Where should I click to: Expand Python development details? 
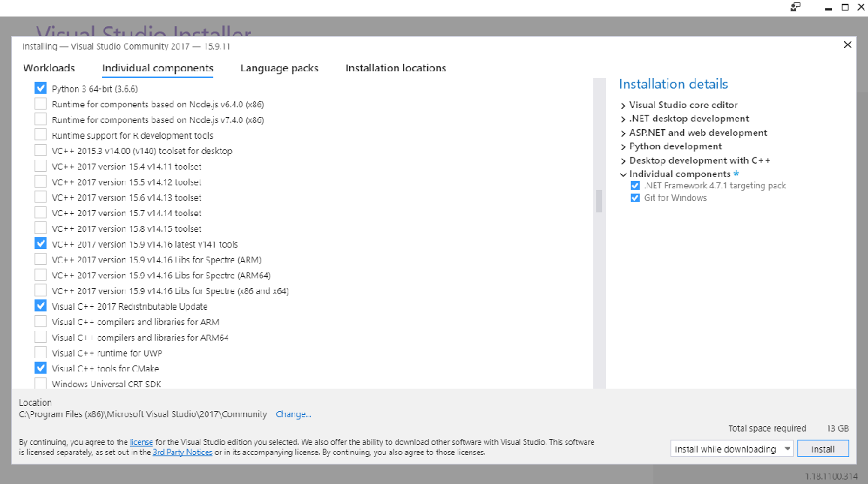[623, 146]
